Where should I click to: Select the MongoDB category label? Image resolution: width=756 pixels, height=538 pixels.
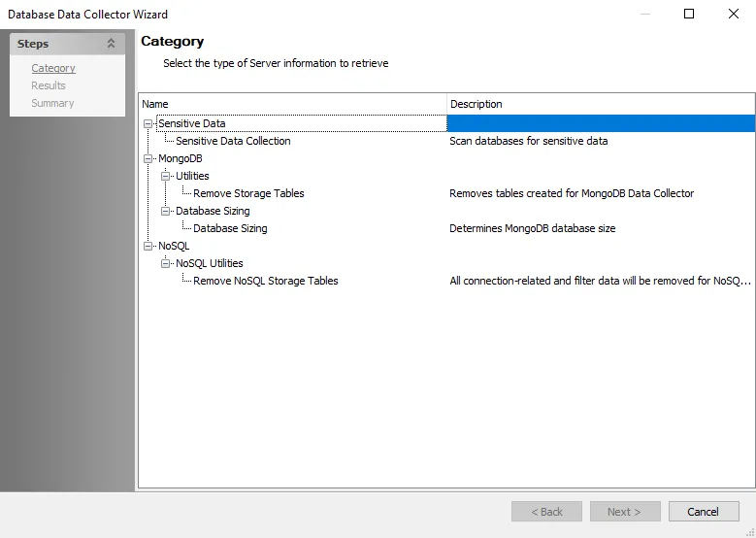coord(181,158)
